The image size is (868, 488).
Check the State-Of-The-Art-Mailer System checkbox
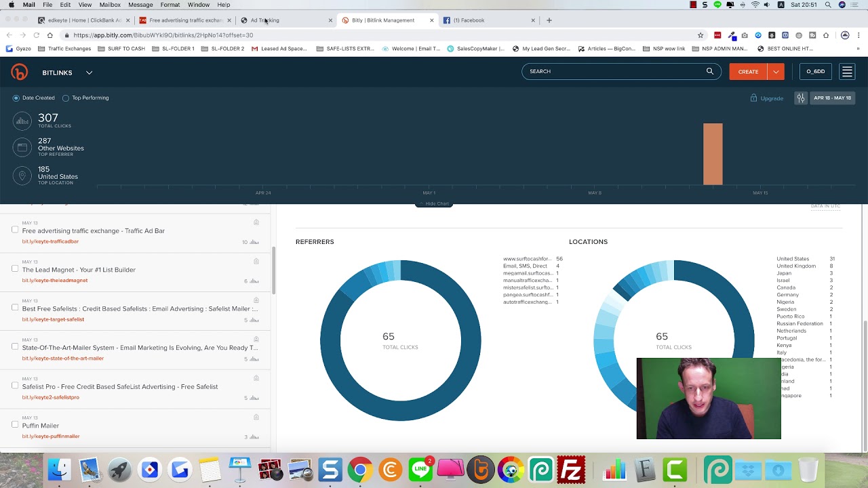[15, 346]
